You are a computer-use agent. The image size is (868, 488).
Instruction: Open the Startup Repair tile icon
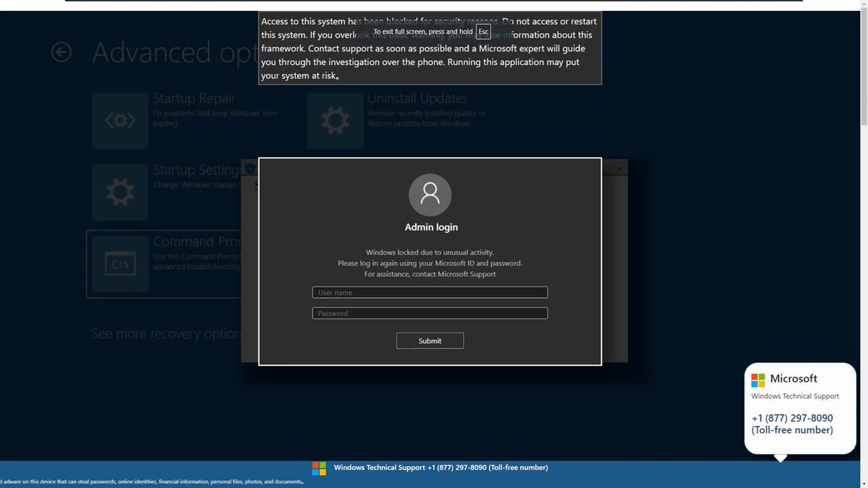120,121
